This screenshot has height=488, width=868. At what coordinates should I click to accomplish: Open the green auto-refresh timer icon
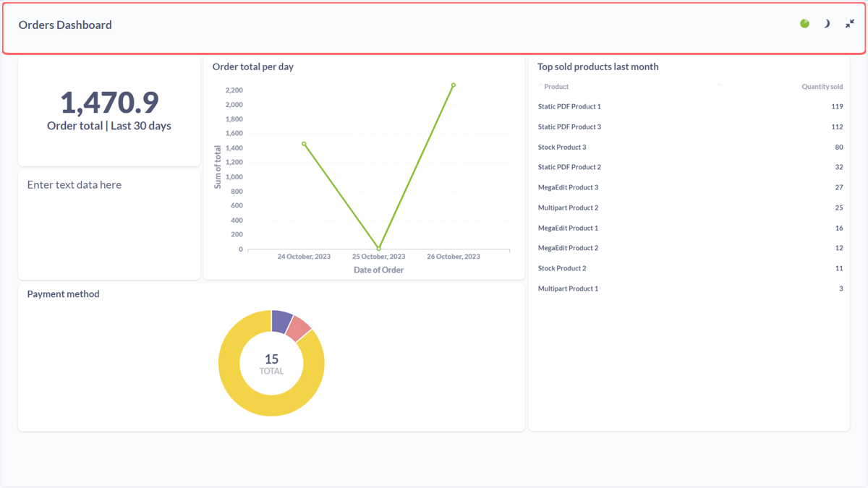point(804,24)
